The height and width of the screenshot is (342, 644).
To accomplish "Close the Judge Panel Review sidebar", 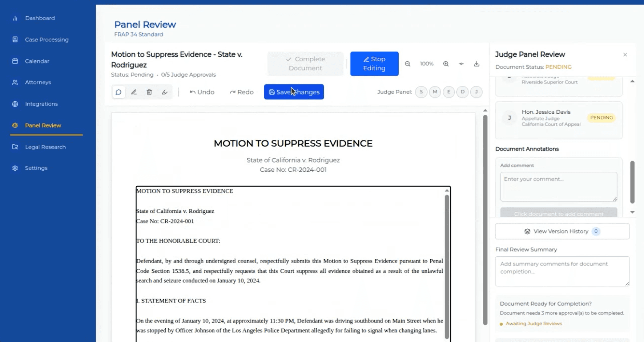I will point(625,55).
